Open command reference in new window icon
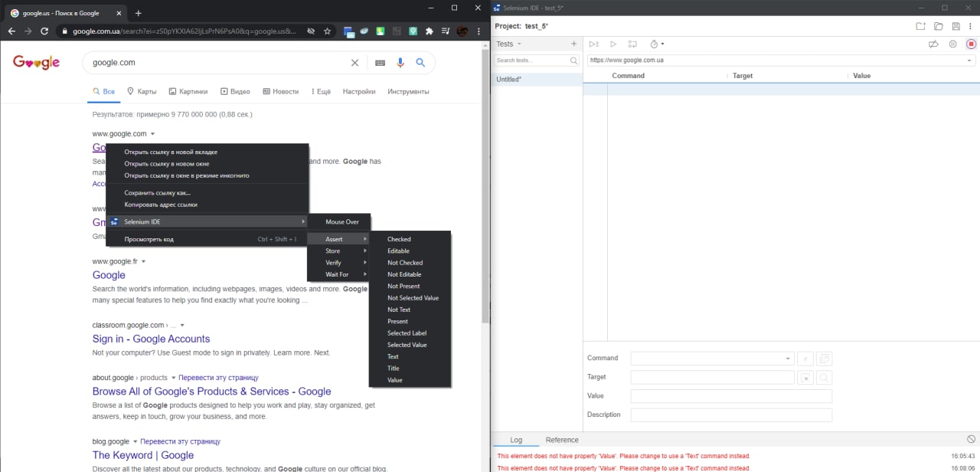 point(824,359)
